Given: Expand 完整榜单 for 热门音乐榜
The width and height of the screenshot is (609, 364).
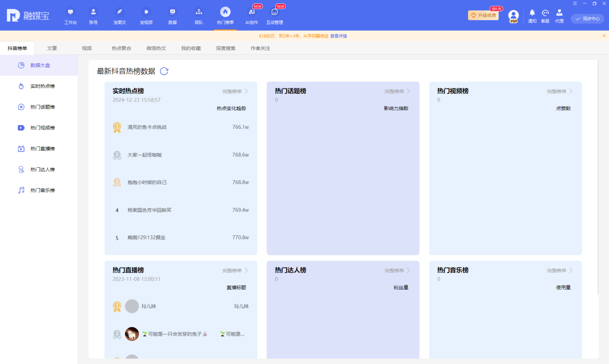Looking at the screenshot, I should 560,270.
